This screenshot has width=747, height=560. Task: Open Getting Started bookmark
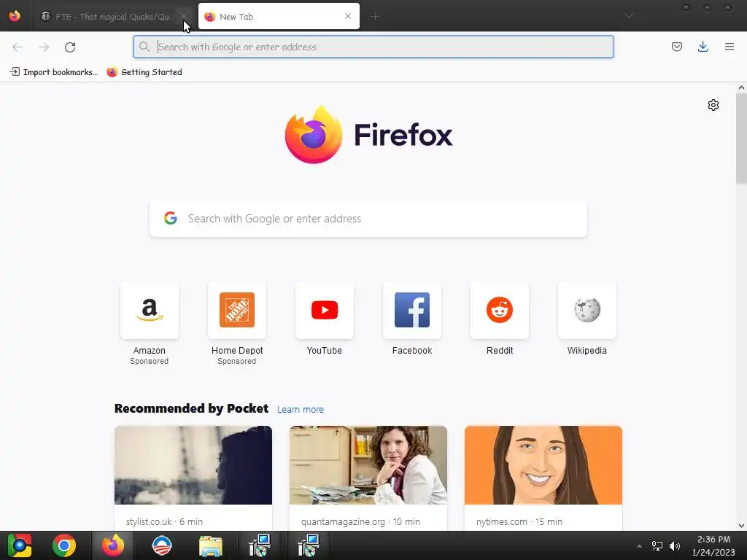click(144, 72)
